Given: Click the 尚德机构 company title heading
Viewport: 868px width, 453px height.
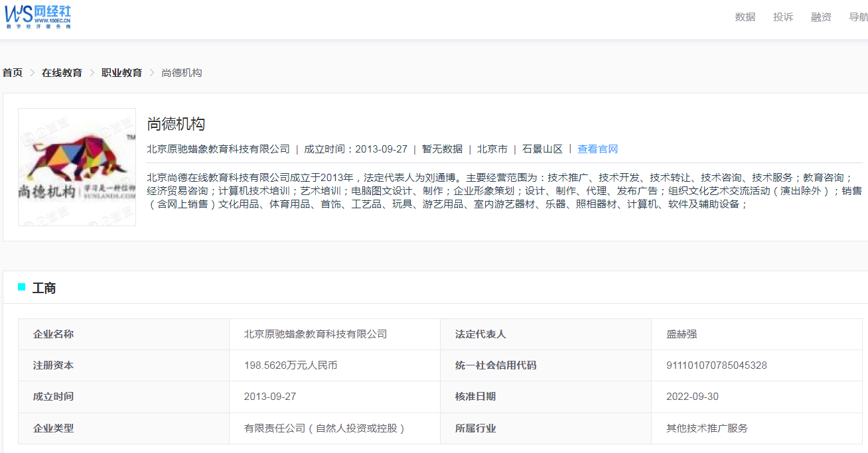Looking at the screenshot, I should [x=176, y=124].
